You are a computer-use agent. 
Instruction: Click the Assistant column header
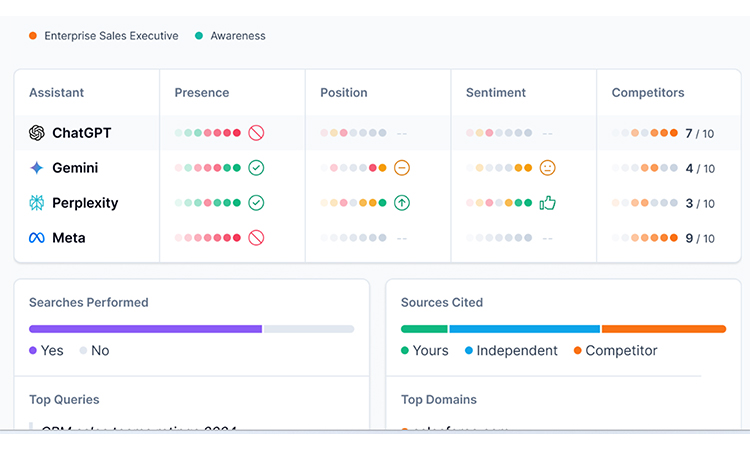click(x=56, y=93)
